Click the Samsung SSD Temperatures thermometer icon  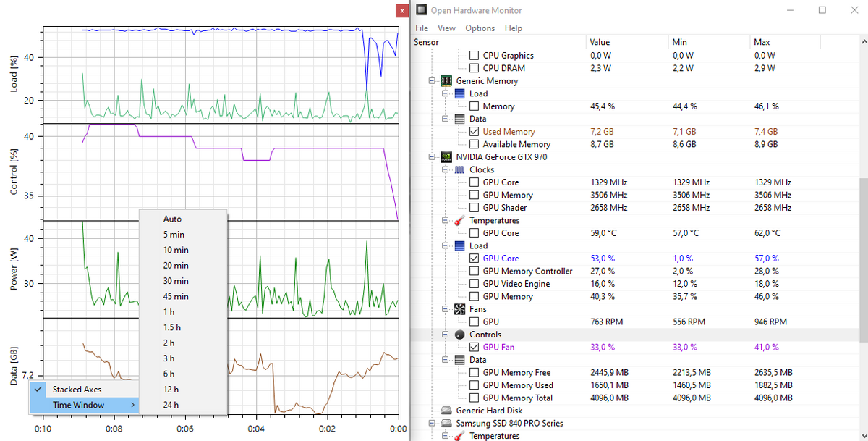[459, 436]
